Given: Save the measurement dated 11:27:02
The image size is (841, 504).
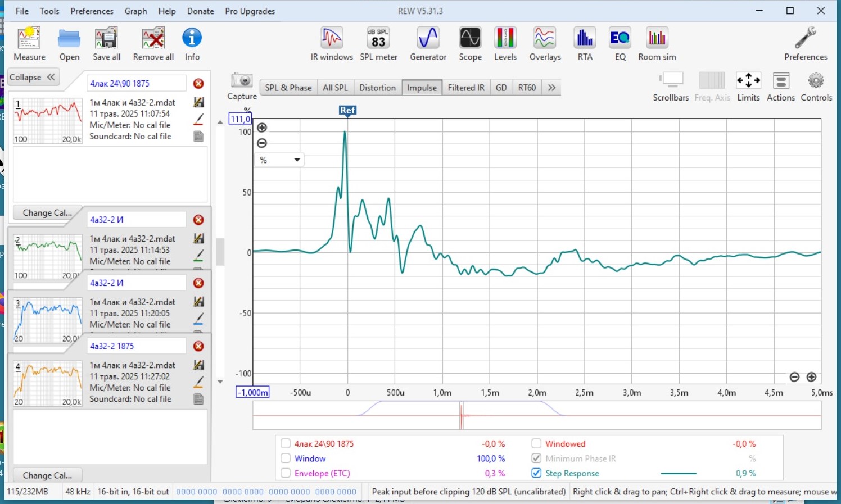Looking at the screenshot, I should (198, 365).
